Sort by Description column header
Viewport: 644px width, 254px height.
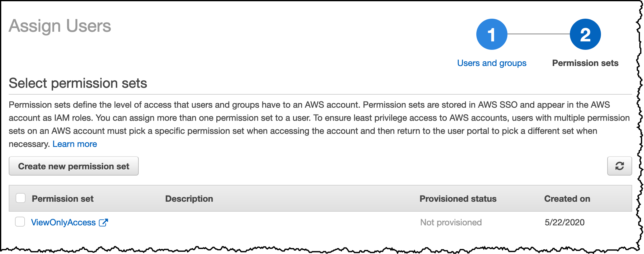(x=189, y=199)
